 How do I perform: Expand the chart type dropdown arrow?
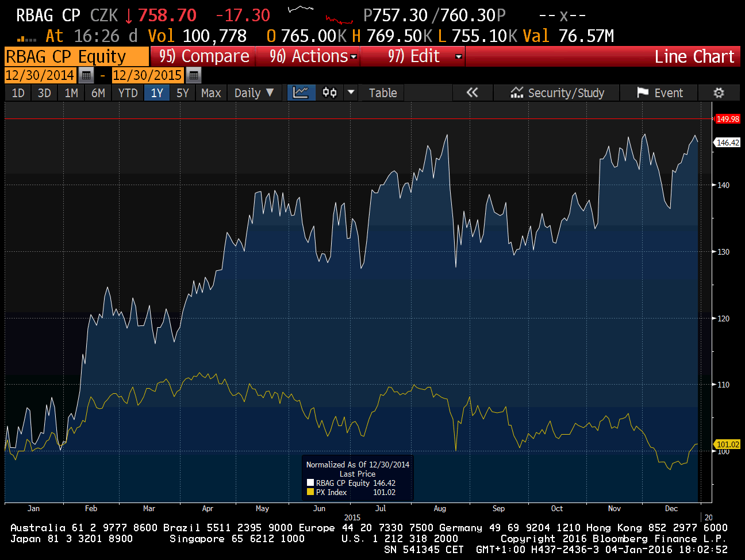click(x=351, y=93)
